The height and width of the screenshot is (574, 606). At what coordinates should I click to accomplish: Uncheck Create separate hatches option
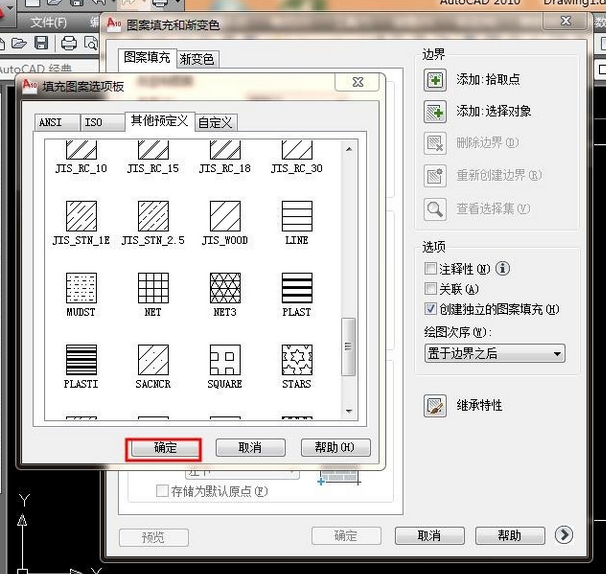pos(431,309)
